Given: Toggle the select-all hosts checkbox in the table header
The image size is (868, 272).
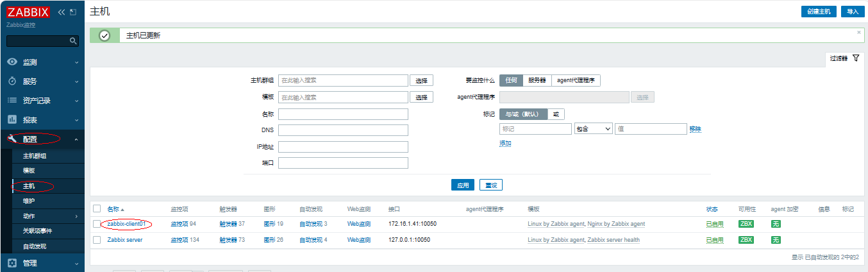Looking at the screenshot, I should click(x=97, y=208).
